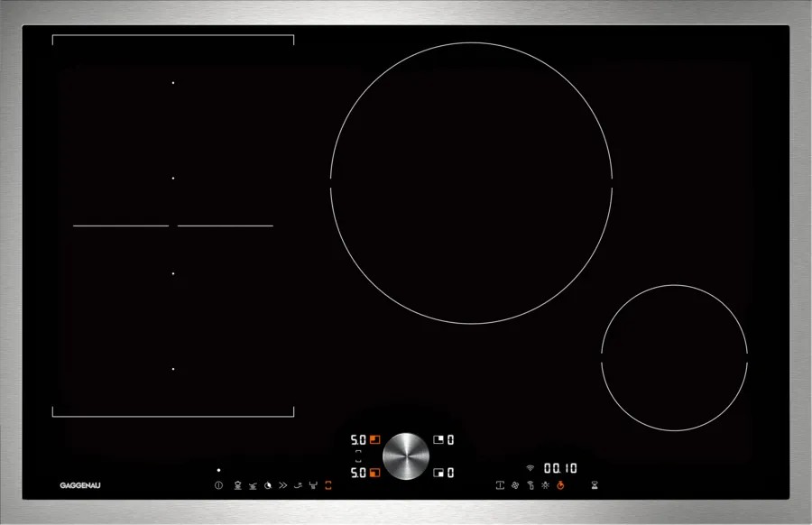Select the lower-left zone orange indicator
Screen dimensions: 812x525
pyautogui.click(x=375, y=473)
